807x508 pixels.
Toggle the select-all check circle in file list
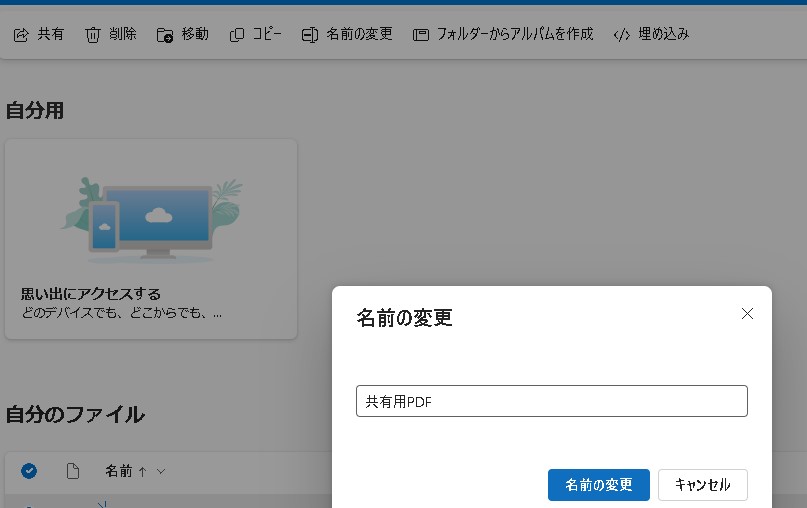(x=29, y=470)
